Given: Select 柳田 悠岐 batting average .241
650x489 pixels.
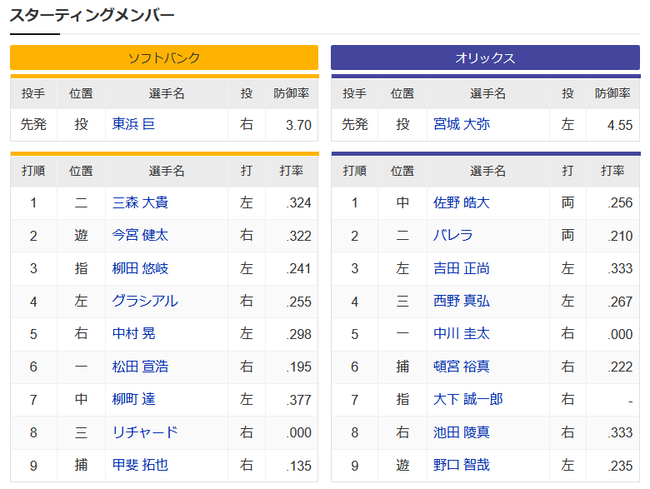Looking at the screenshot, I should coord(298,269).
